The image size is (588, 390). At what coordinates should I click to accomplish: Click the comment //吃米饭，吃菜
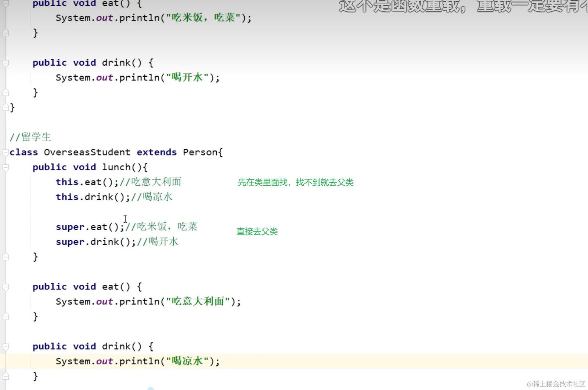(161, 227)
